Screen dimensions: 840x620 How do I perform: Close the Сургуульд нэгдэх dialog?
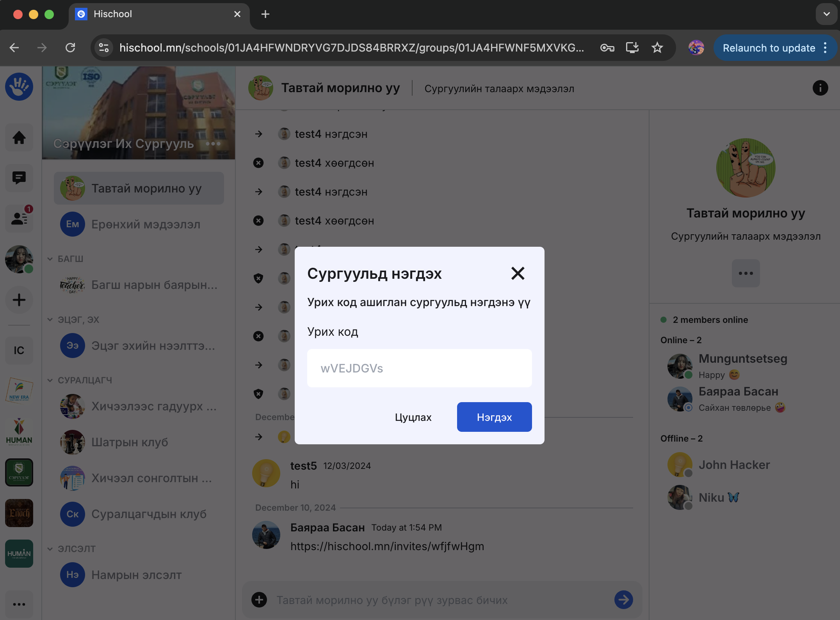[518, 273]
